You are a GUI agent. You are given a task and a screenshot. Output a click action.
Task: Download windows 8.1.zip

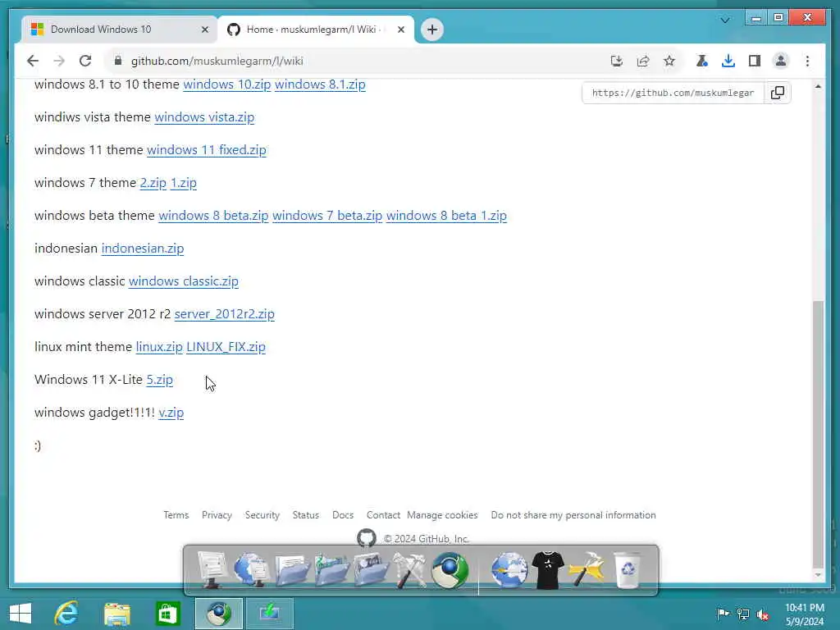tap(320, 84)
